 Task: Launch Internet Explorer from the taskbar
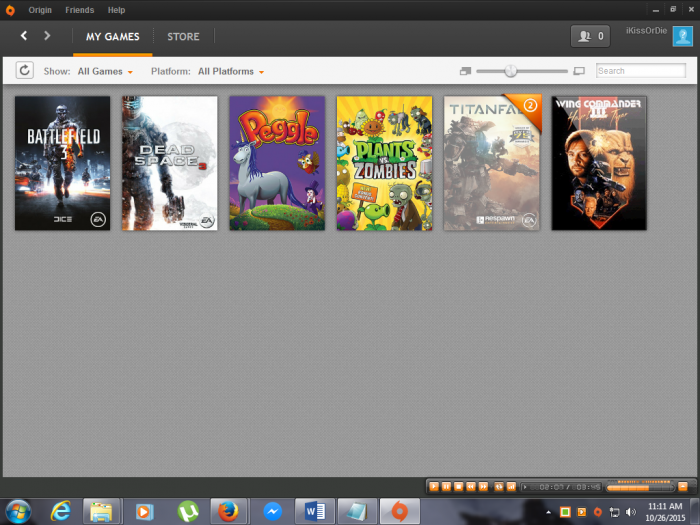tap(61, 512)
